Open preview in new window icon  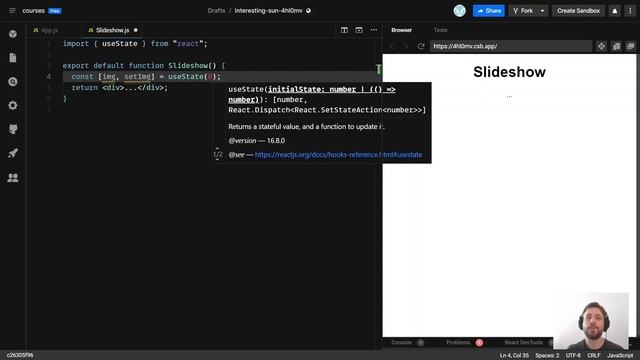631,46
